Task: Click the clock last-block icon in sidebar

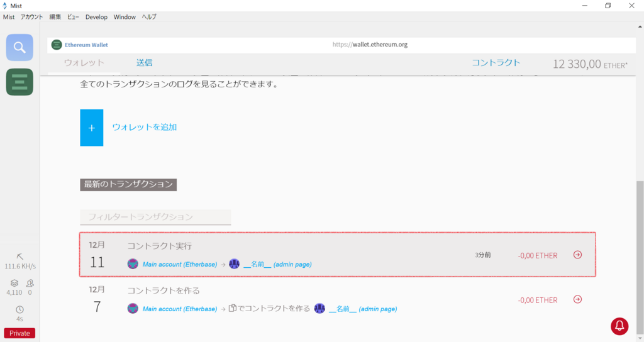Action: [x=19, y=309]
